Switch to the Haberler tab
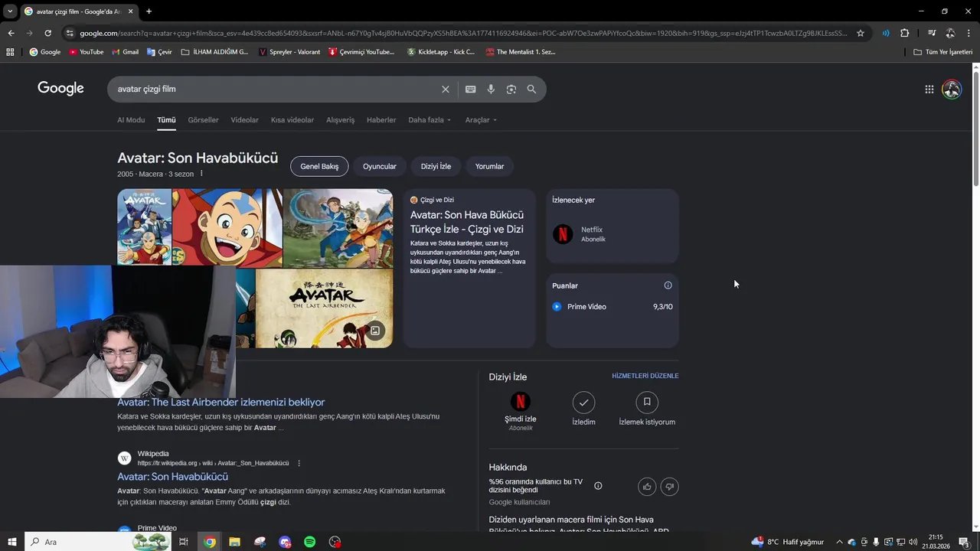The image size is (980, 551). coord(381,120)
